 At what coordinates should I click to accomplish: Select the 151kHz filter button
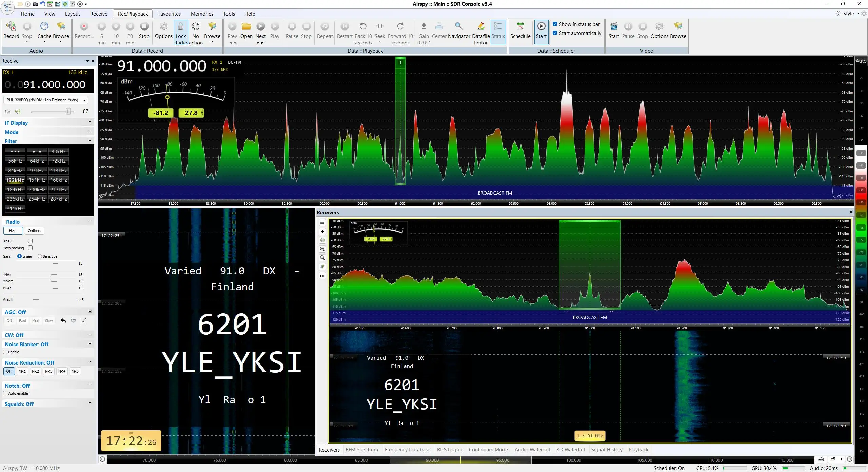click(x=37, y=180)
